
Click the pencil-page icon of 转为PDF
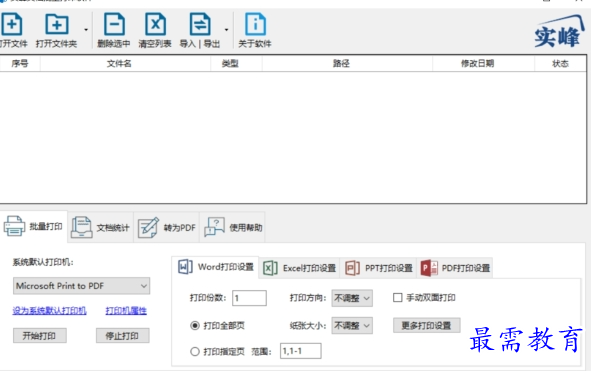point(148,227)
